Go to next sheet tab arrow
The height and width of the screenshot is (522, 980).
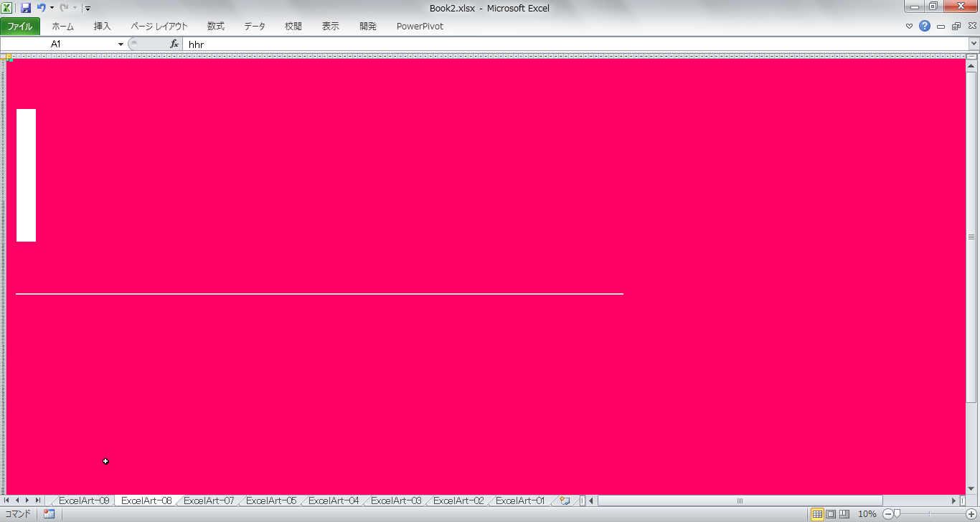pos(27,500)
